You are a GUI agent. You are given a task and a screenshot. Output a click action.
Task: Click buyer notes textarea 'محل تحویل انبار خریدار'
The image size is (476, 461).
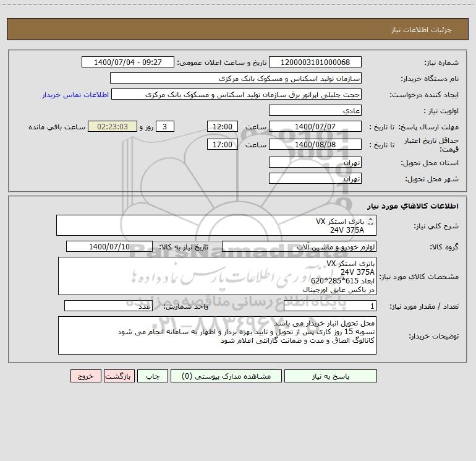217,335
